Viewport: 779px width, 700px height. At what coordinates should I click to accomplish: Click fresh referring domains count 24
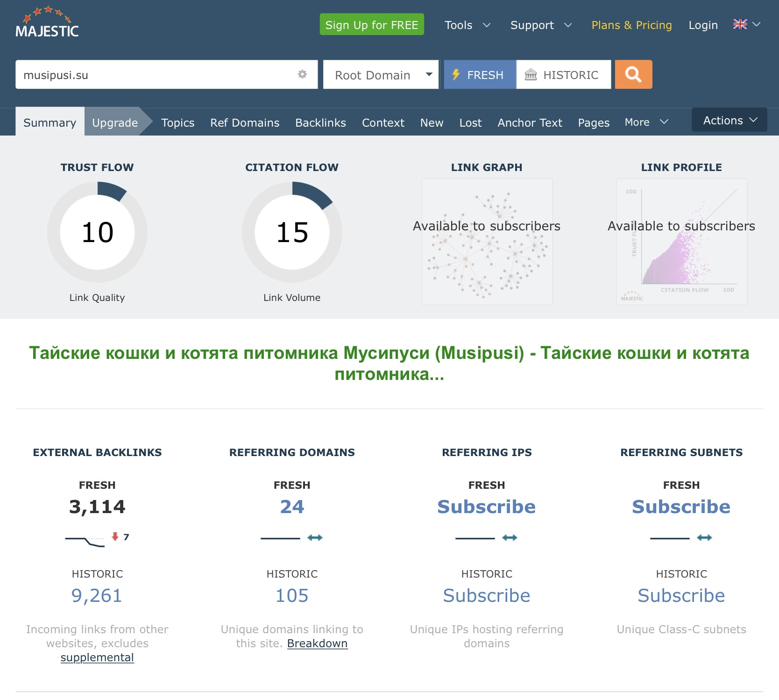coord(292,507)
